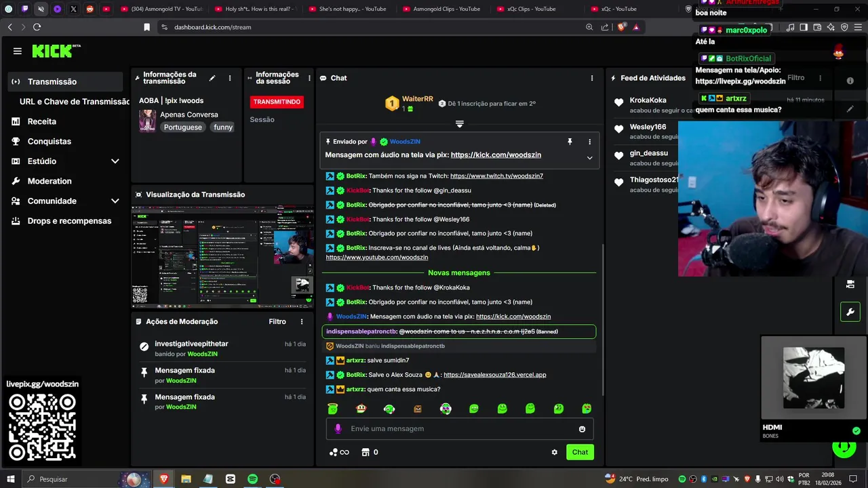Open Spotify from the taskbar
Viewport: 868px width, 488px height.
252,479
